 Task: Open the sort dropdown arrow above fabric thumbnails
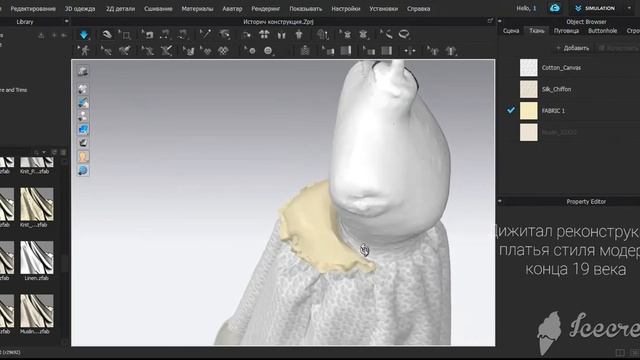[44, 152]
